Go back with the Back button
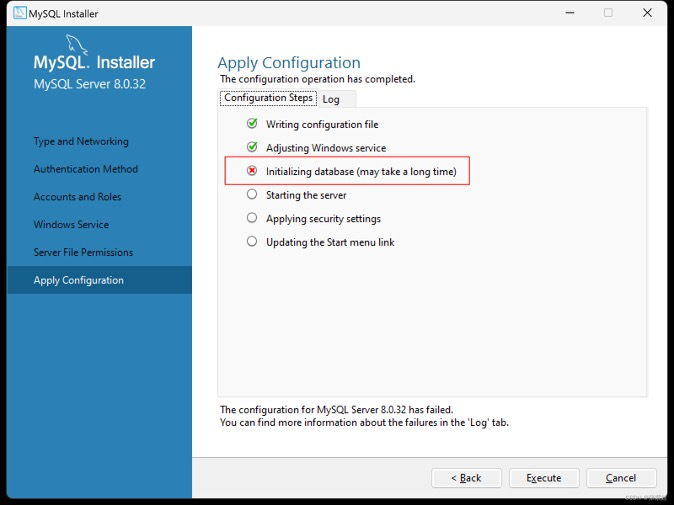 [x=466, y=478]
